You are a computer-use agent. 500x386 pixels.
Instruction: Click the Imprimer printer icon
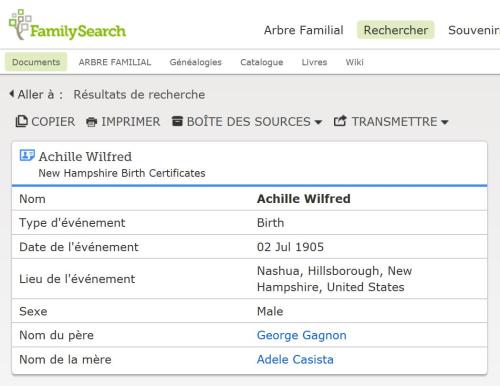[91, 122]
